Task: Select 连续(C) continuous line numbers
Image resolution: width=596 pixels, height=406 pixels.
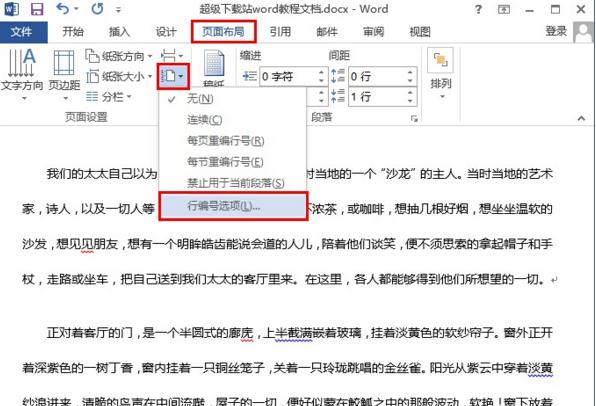Action: coord(233,120)
